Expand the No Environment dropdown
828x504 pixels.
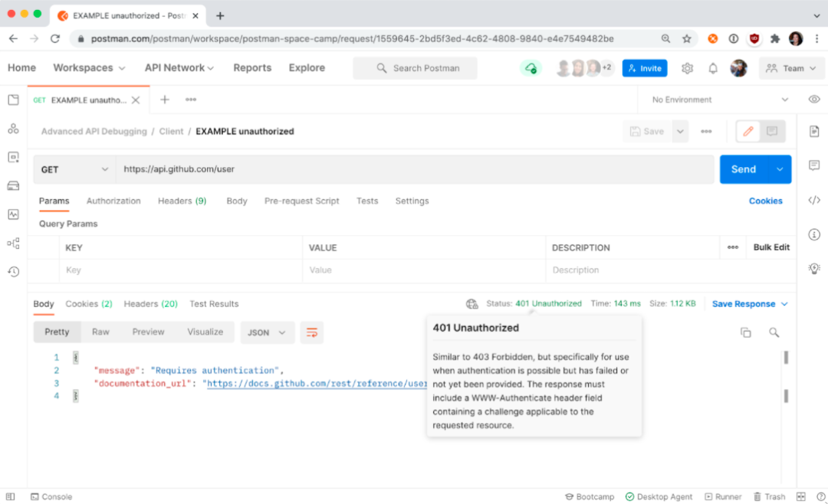719,100
